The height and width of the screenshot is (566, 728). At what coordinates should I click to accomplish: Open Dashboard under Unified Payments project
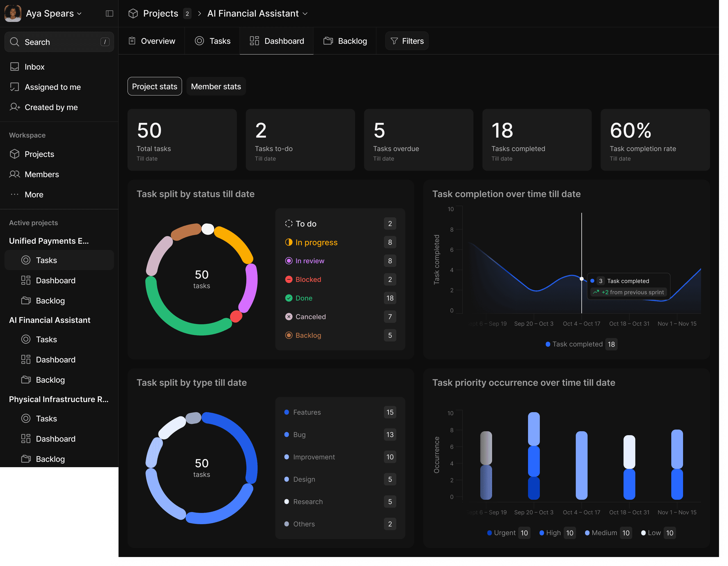[x=55, y=280]
